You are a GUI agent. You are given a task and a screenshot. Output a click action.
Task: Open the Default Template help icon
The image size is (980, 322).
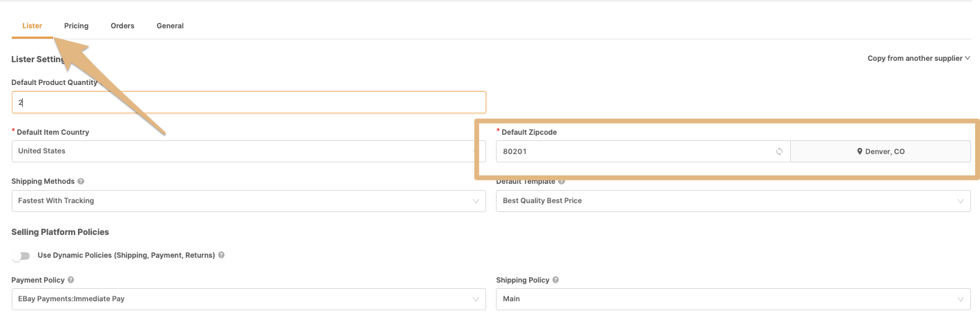(561, 181)
